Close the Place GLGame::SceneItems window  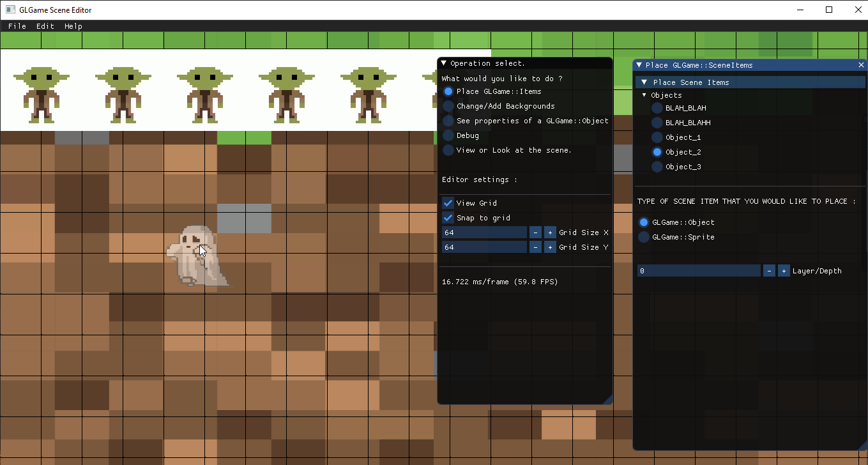pyautogui.click(x=861, y=65)
